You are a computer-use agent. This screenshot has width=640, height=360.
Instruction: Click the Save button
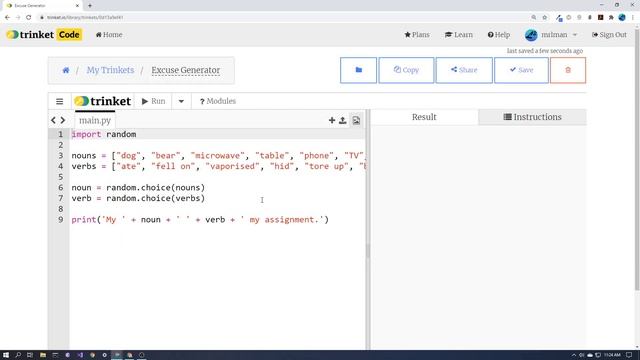521,70
